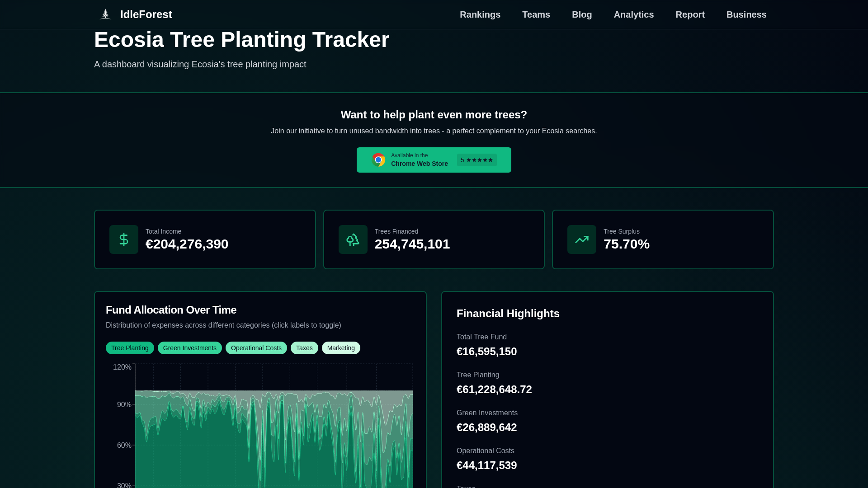Click the Tree Surplus label
Screen dimensions: 868x488
(622, 231)
